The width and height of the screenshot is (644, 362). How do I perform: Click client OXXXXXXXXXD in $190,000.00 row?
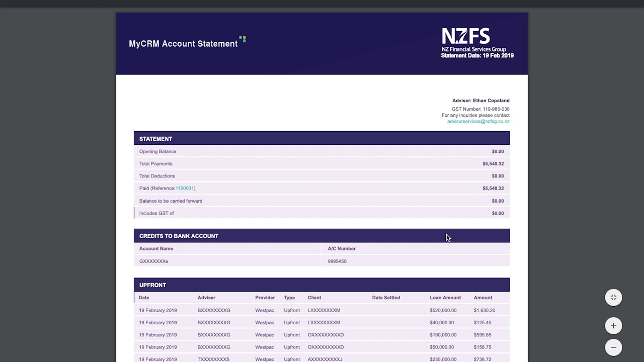point(326,335)
